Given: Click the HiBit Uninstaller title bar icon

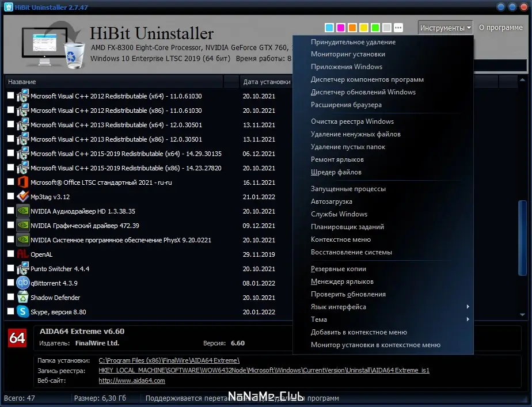Looking at the screenshot, I should [x=9, y=7].
